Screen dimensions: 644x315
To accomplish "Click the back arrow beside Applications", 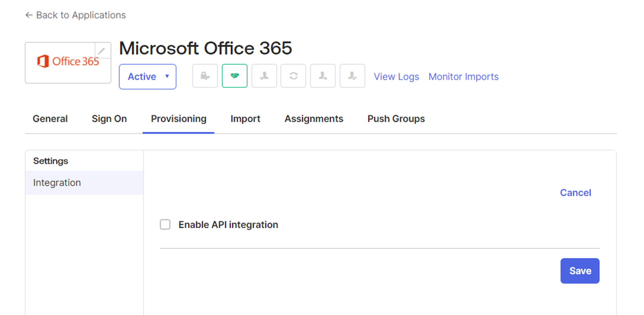I will (x=29, y=15).
